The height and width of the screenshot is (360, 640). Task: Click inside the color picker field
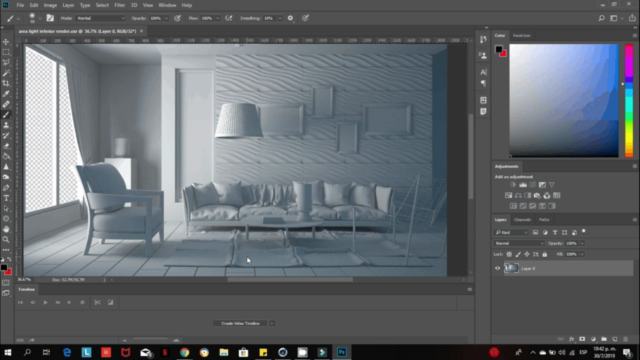[x=564, y=100]
